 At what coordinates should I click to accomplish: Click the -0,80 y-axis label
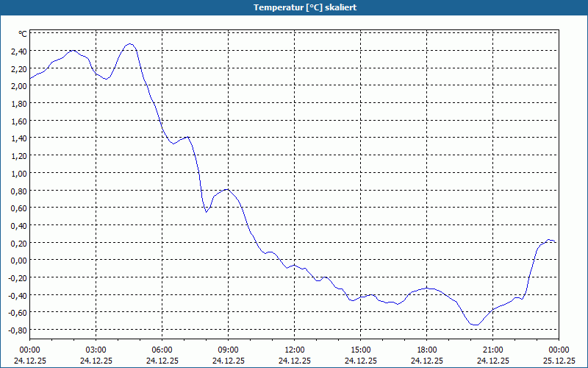coord(18,330)
